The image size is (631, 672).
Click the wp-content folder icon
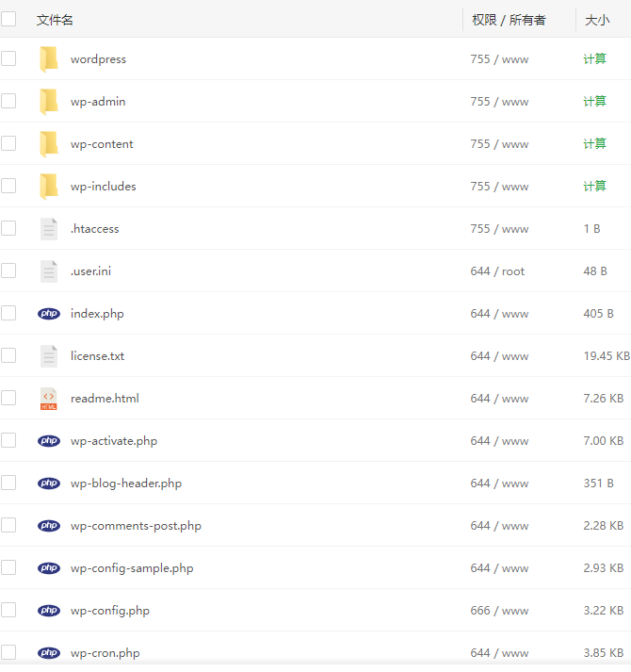[49, 144]
